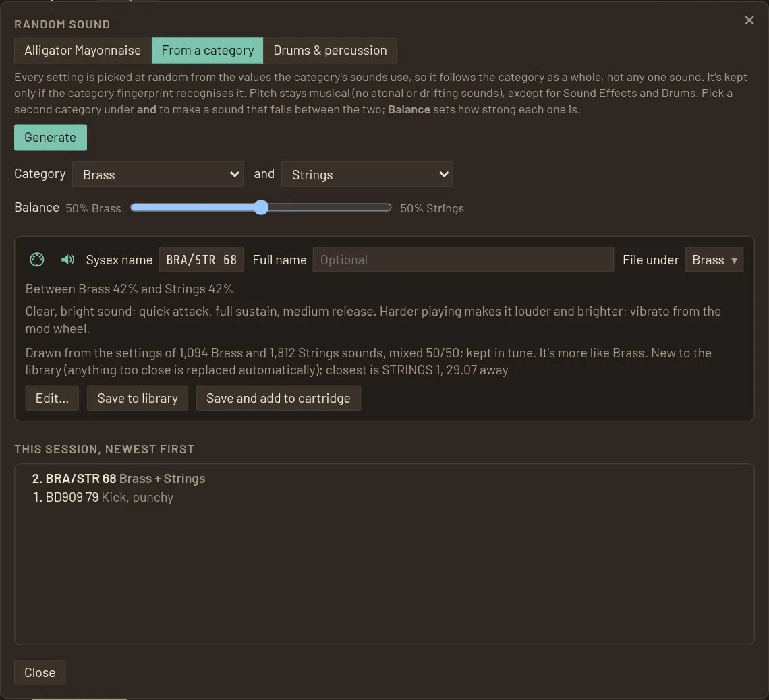Select session entry BRA/STR 68 Brass + Strings
This screenshot has height=700, width=769.
[x=119, y=478]
